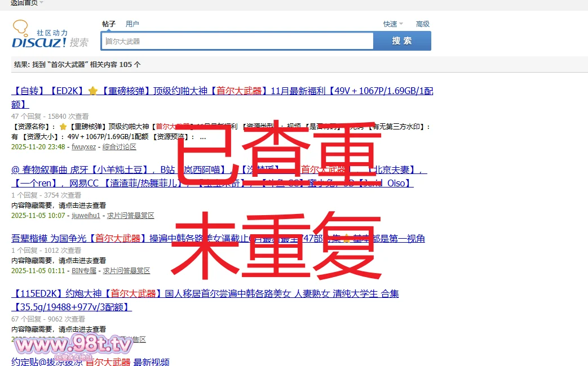
Task: Switch to the 帖子 search tab
Action: 109,24
